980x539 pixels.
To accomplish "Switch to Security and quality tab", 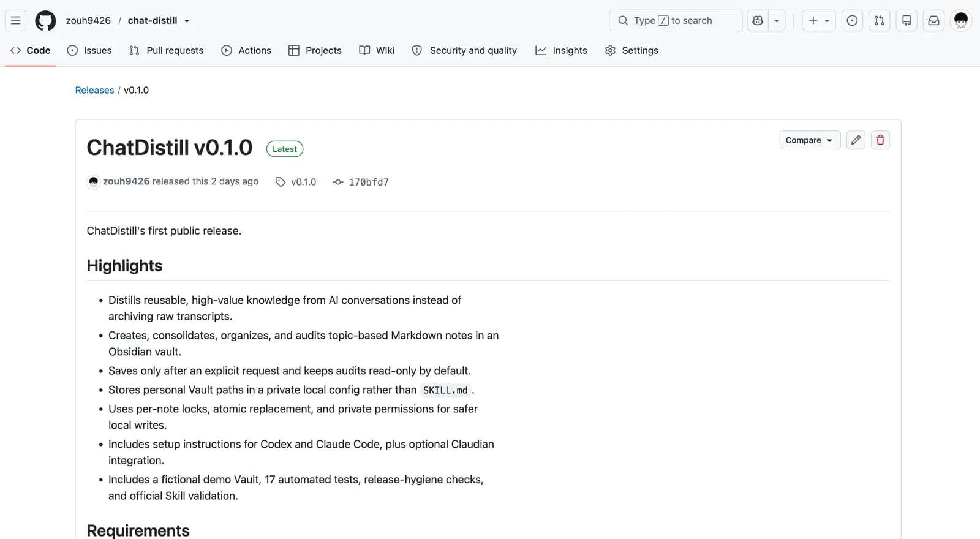I will point(464,50).
